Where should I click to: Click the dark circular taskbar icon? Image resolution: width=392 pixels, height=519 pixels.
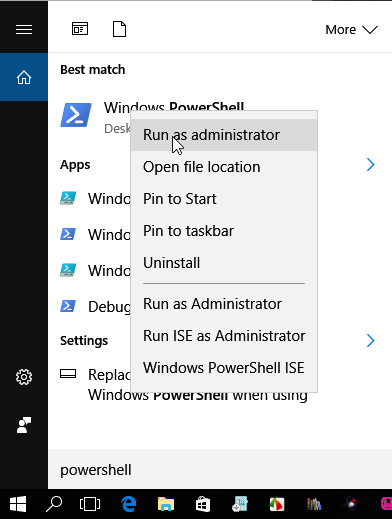click(351, 504)
